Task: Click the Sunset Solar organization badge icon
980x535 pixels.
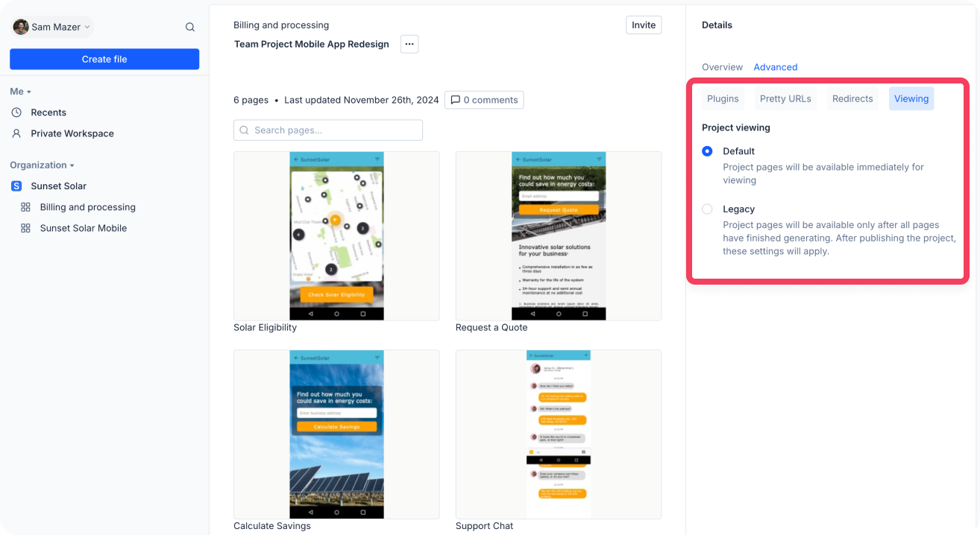Action: click(x=16, y=186)
